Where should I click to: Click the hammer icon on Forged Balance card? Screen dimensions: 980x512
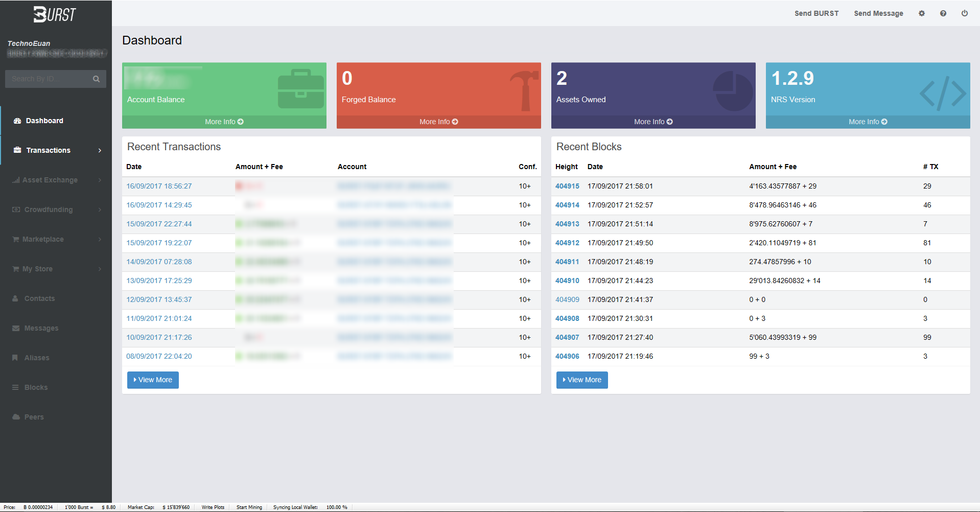(524, 91)
